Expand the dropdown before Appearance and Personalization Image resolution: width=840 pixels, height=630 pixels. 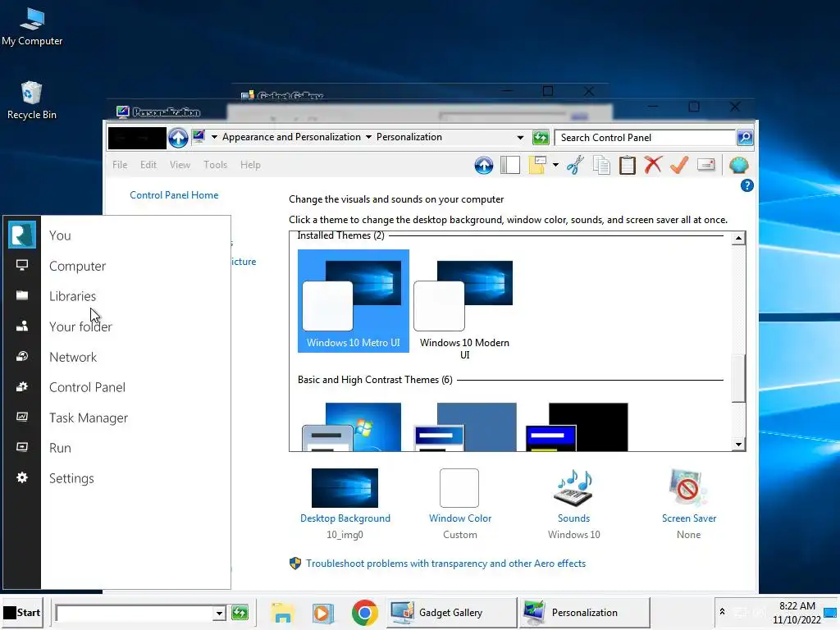click(214, 137)
